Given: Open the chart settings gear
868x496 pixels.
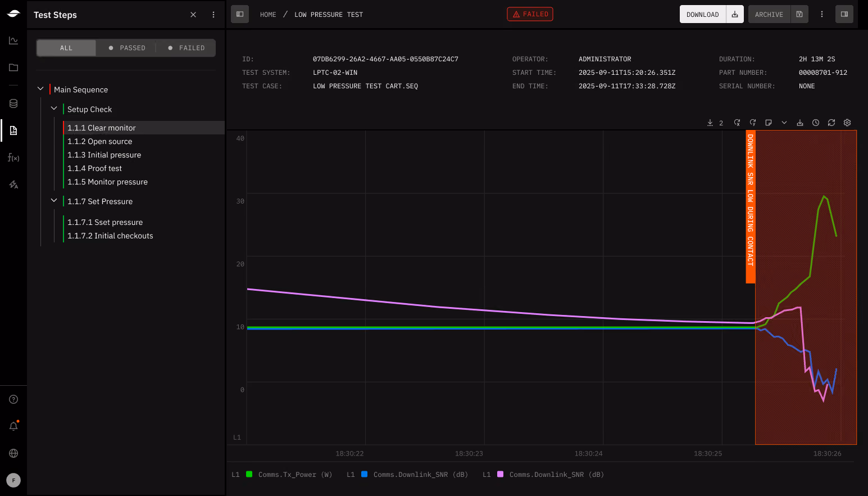Looking at the screenshot, I should pyautogui.click(x=847, y=123).
